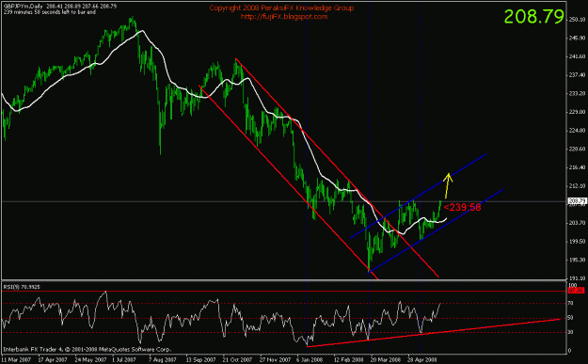Screen dimensions: 588x364
Task: Click the 0 label on the RSI scale
Action: 569,351
